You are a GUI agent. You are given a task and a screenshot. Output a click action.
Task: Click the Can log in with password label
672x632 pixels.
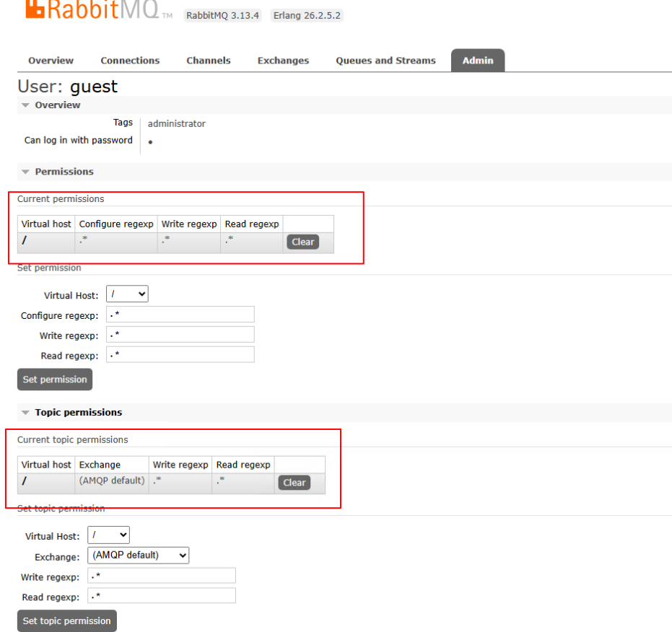(x=79, y=140)
